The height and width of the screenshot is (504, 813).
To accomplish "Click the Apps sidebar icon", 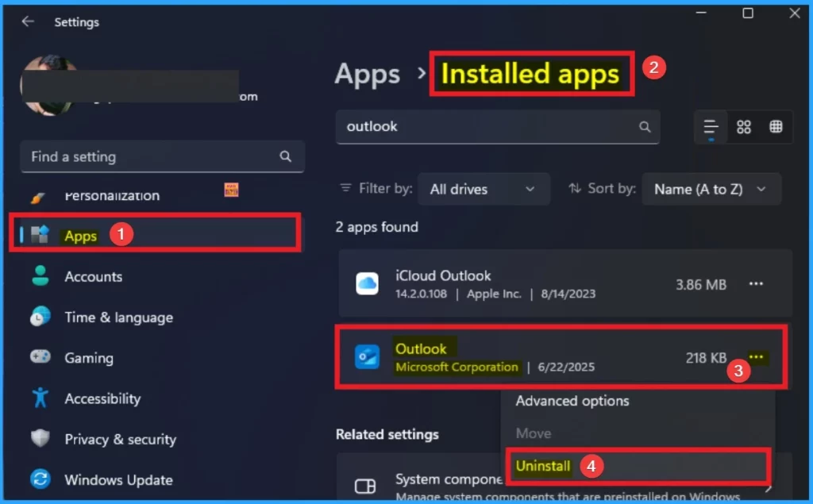I will click(x=40, y=234).
